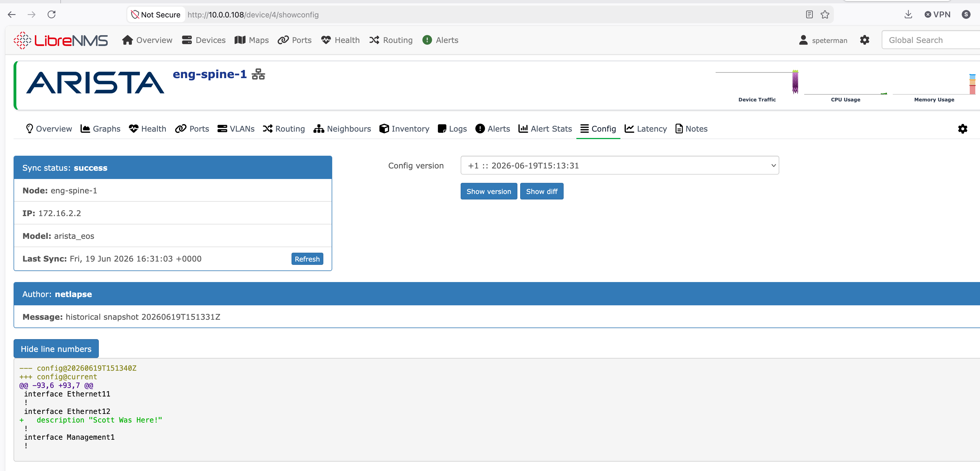Click Hide line numbers button
This screenshot has width=980, height=471.
(x=56, y=349)
